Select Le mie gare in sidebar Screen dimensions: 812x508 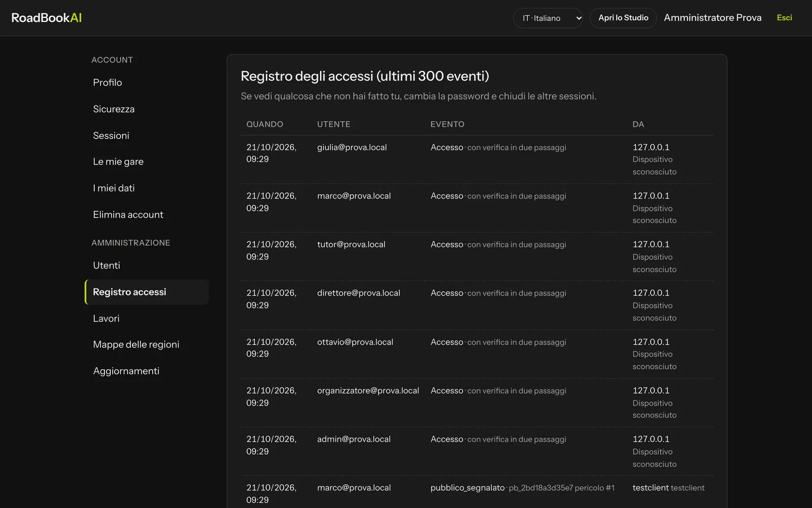pyautogui.click(x=147, y=162)
